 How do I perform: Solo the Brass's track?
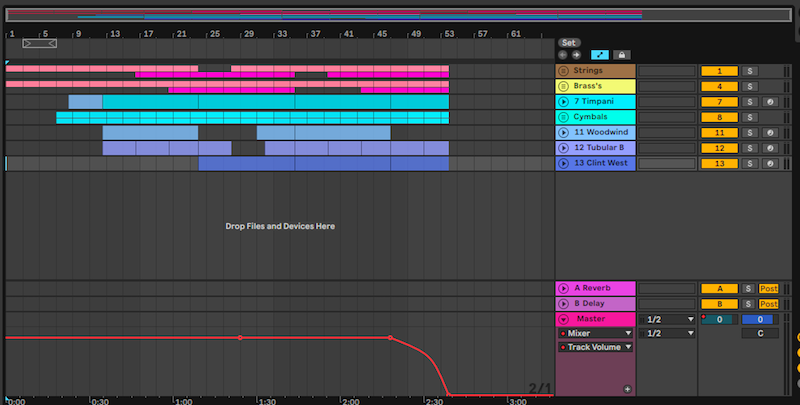click(x=749, y=87)
